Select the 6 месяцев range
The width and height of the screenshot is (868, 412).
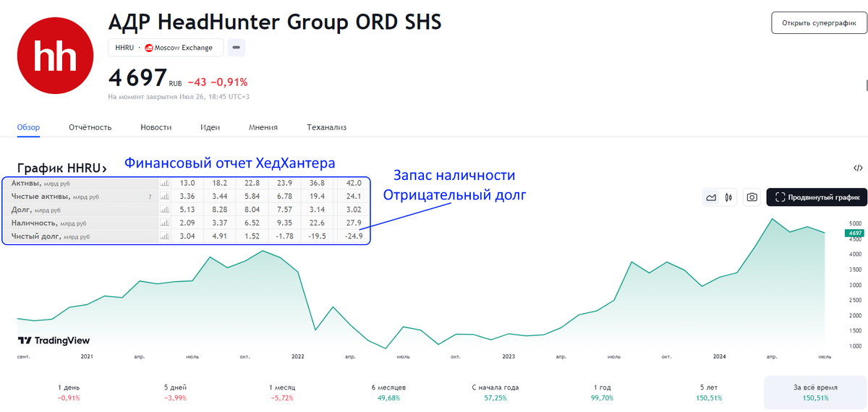click(388, 392)
